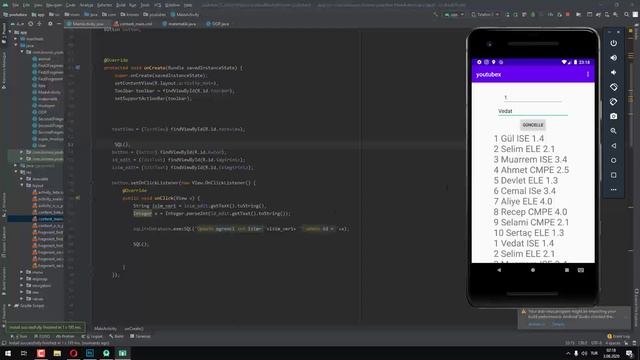Click the green build hammer icon
The height and width of the screenshot is (360, 640).
click(x=436, y=14)
